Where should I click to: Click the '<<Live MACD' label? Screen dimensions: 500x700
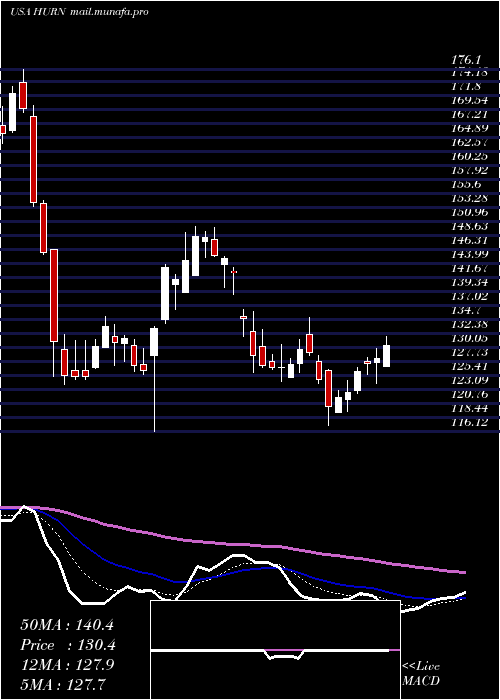(x=421, y=674)
